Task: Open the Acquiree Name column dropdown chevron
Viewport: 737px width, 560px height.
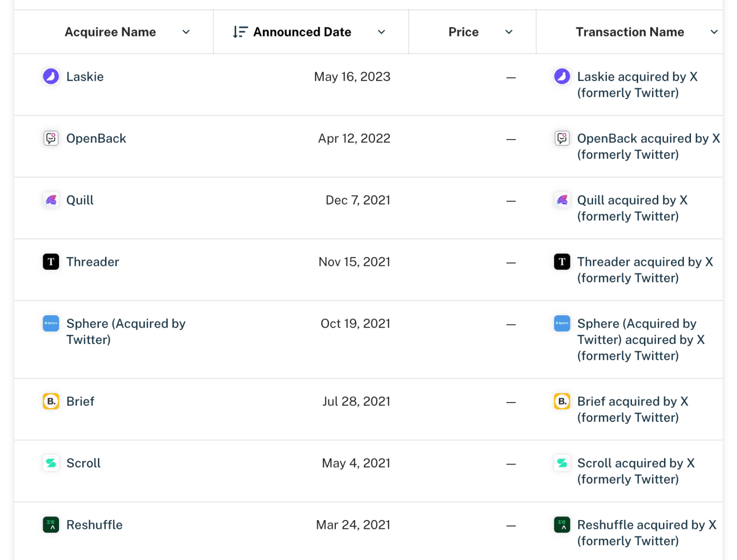Action: 186,32
